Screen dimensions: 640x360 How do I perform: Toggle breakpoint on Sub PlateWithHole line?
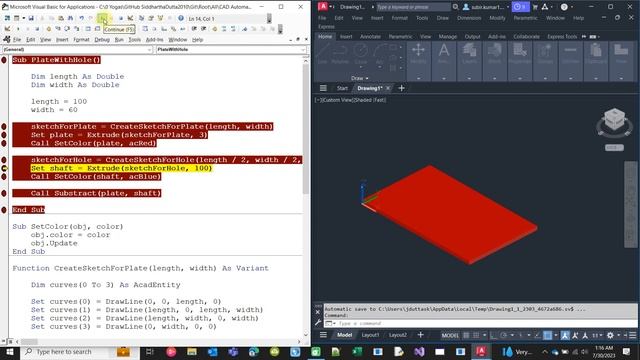coord(4,60)
